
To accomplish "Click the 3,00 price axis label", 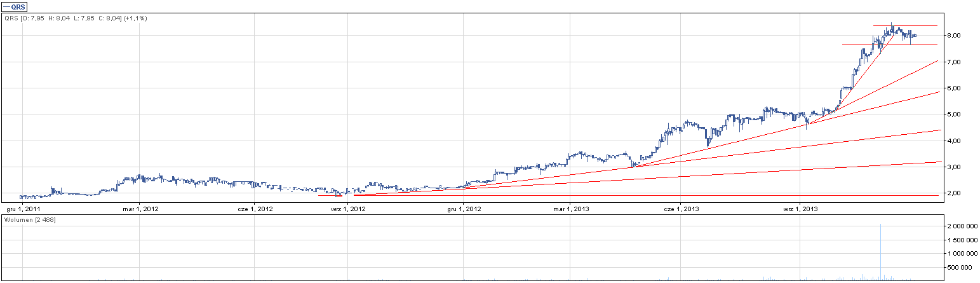I will (953, 167).
